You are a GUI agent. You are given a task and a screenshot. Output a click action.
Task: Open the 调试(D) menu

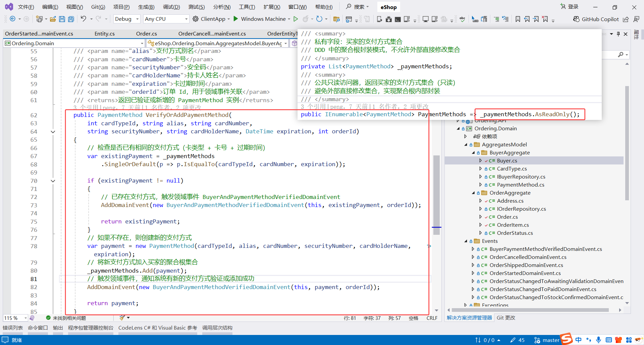click(171, 7)
